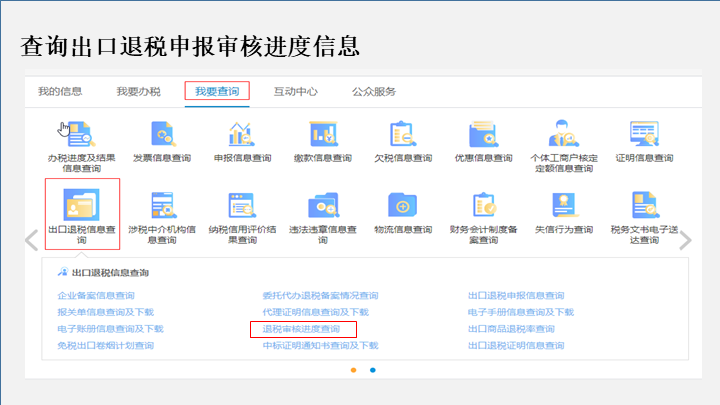Open 办税进度及结果信息查询 icon

[81, 134]
